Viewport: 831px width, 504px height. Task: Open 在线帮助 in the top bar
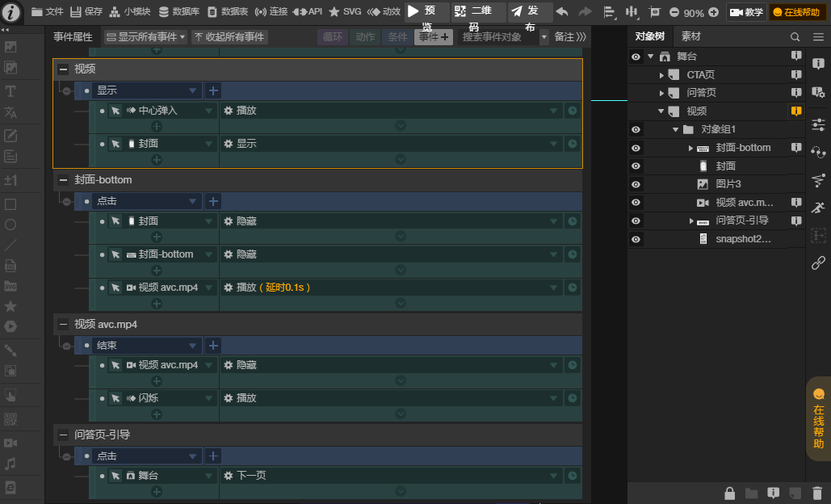pyautogui.click(x=797, y=12)
